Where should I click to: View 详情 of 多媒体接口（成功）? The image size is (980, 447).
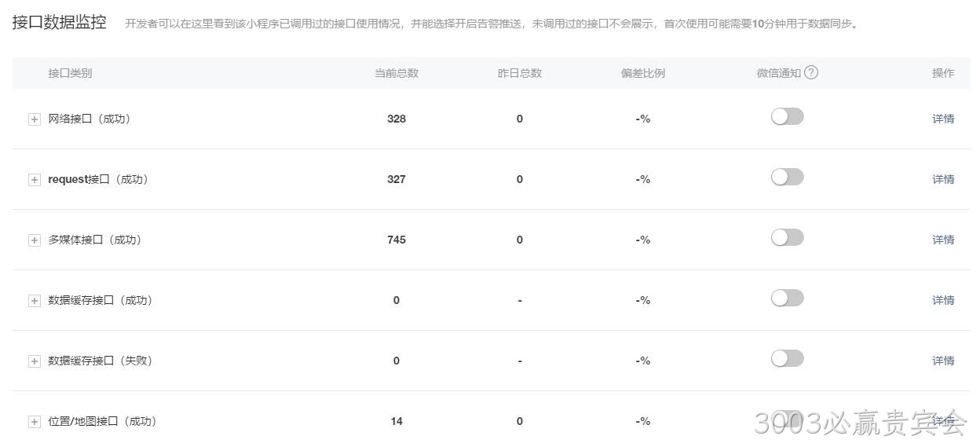pos(943,240)
